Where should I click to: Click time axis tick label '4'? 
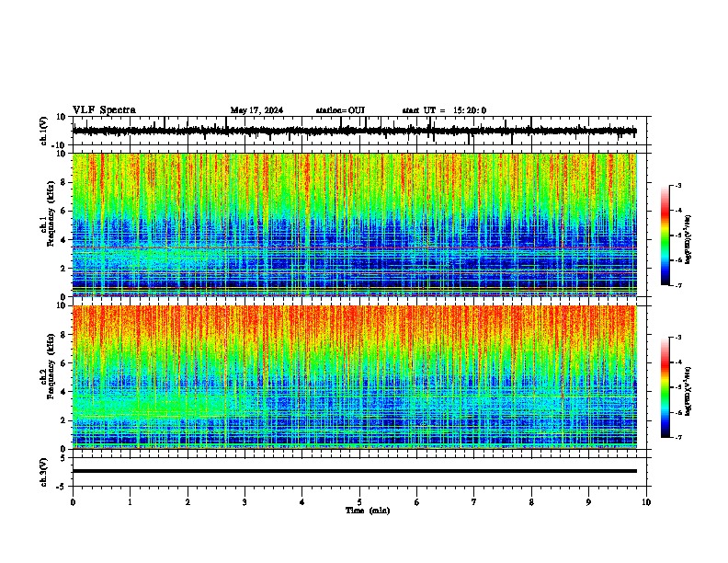click(302, 502)
